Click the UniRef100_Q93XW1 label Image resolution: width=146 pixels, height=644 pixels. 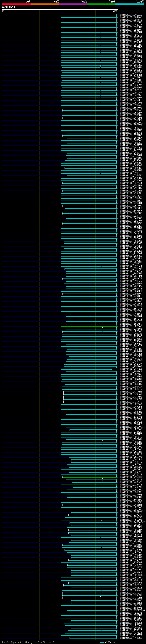point(131,67)
